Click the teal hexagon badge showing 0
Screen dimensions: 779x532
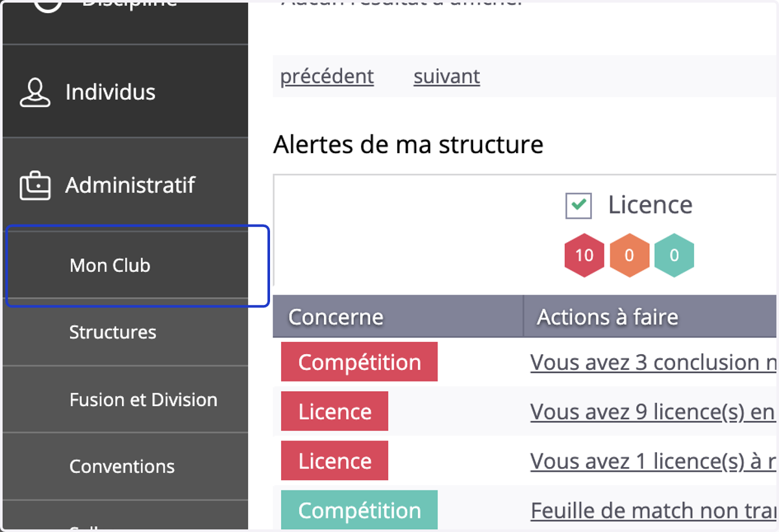(x=674, y=255)
